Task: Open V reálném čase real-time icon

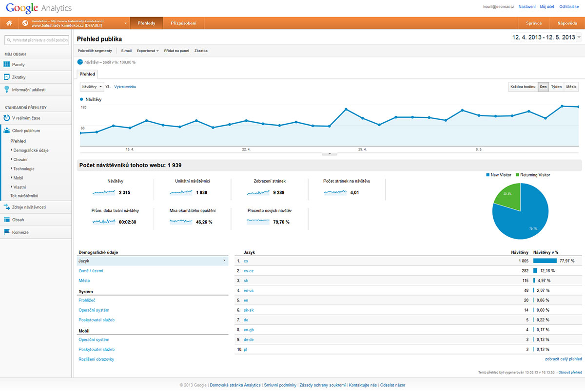Action: 7,118
